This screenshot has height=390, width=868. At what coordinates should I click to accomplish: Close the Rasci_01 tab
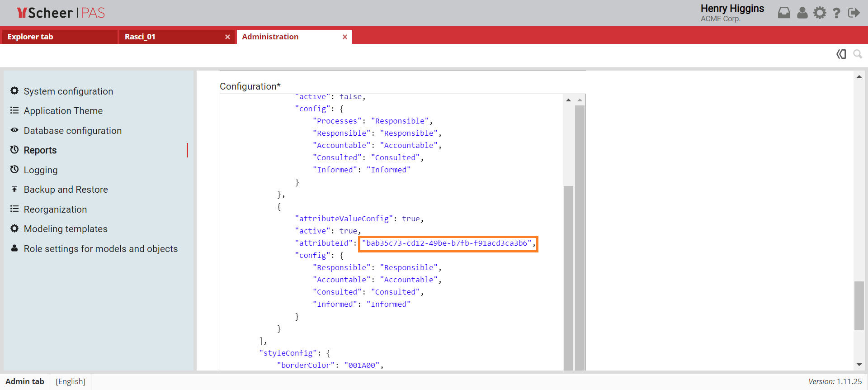(x=227, y=37)
